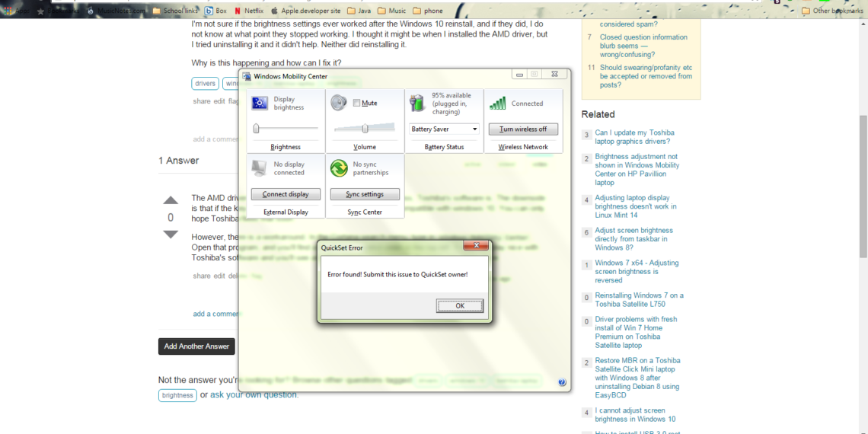Viewport: 868px width, 434px height.
Task: Click the Connect display button
Action: (286, 194)
